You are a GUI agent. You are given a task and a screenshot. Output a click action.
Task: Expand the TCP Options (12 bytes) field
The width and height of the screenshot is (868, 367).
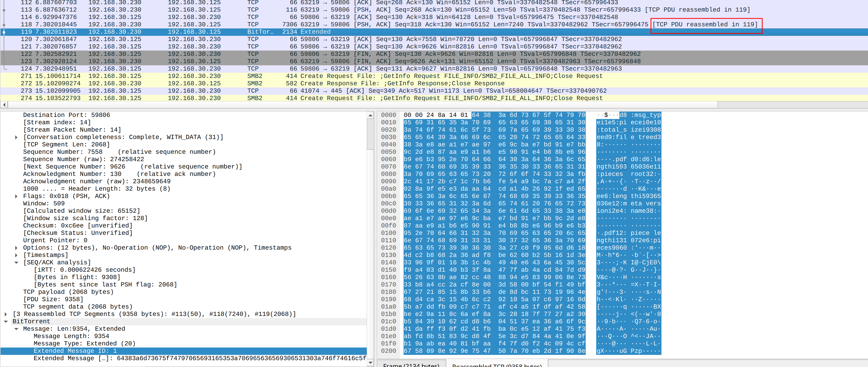16,248
